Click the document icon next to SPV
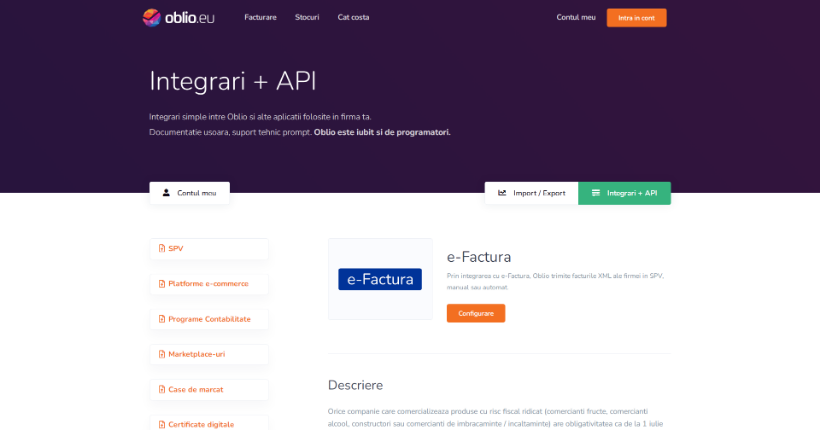The height and width of the screenshot is (430, 820). (162, 248)
